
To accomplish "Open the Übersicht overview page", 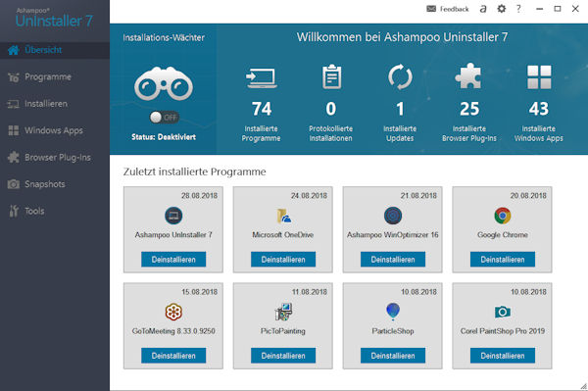I will [x=55, y=50].
